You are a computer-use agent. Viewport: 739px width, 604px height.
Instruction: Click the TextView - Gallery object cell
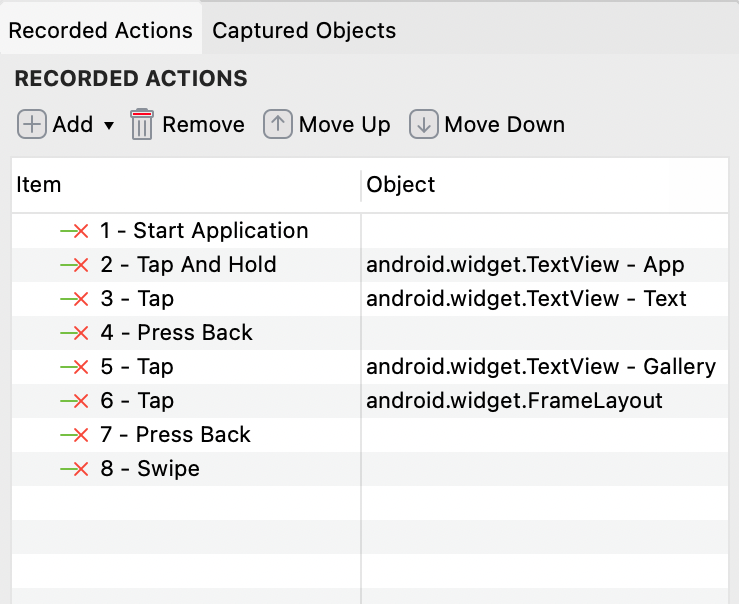(541, 367)
